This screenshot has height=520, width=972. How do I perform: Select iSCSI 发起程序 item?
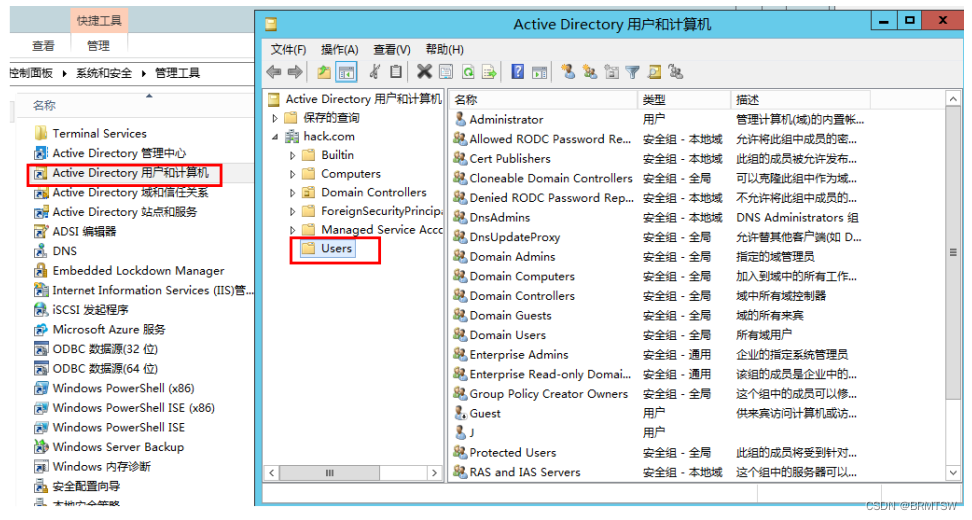point(91,310)
